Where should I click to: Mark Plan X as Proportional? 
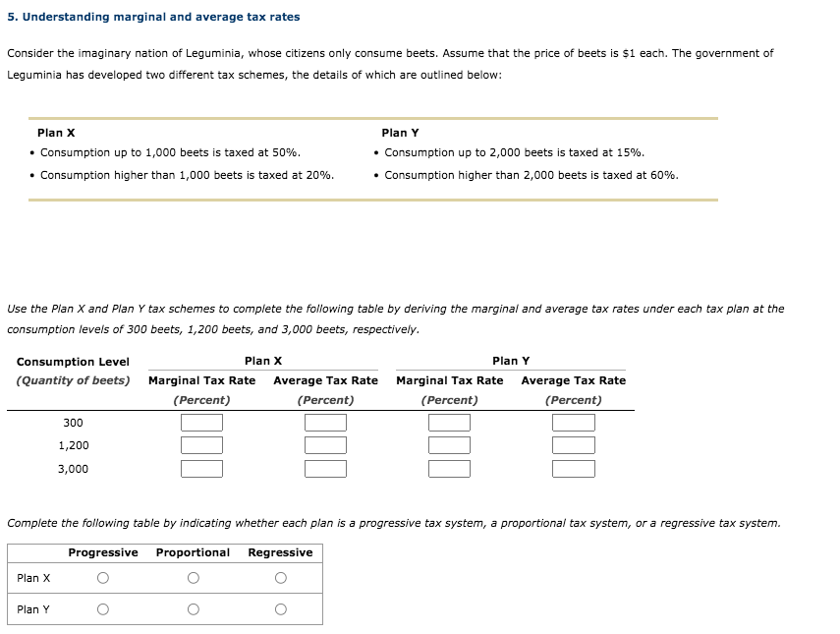pyautogui.click(x=192, y=579)
